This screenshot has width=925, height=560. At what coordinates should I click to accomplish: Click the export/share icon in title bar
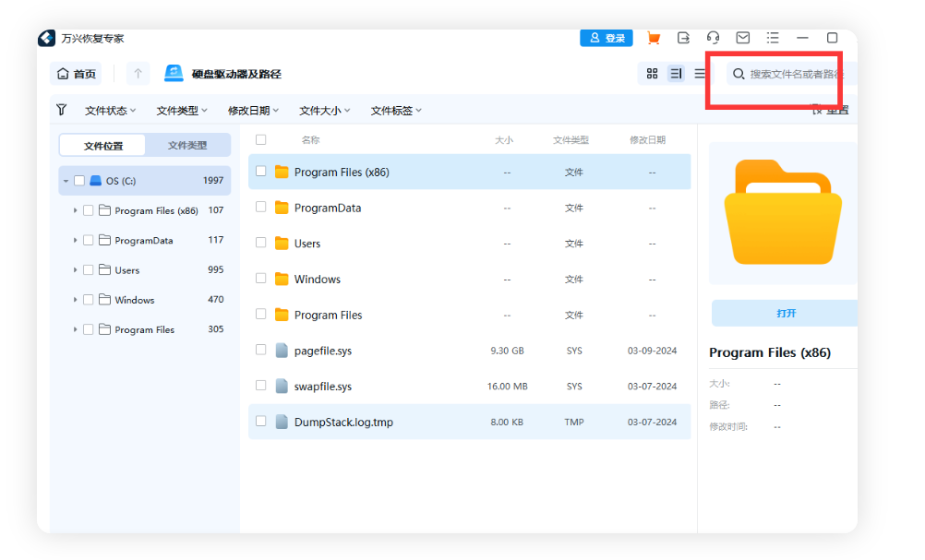pos(683,38)
